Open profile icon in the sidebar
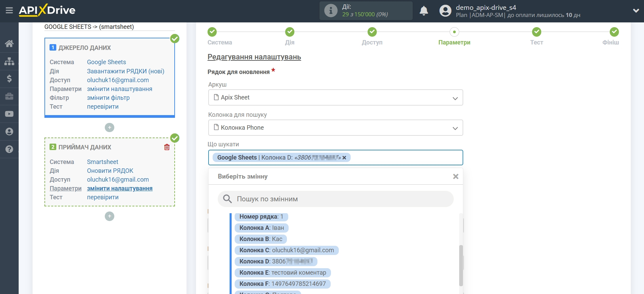This screenshot has width=644, height=294. tap(9, 132)
